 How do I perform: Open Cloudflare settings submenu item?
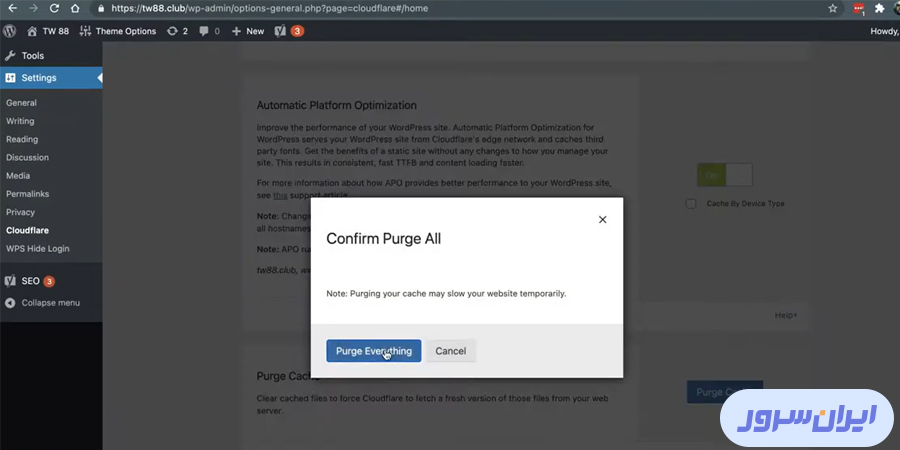(28, 230)
